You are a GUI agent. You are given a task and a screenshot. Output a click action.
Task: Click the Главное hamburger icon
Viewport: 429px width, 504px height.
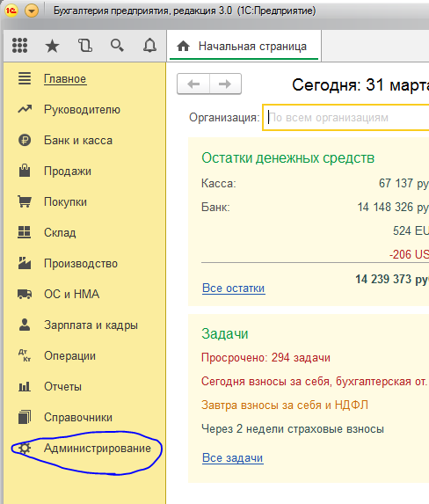[x=25, y=79]
